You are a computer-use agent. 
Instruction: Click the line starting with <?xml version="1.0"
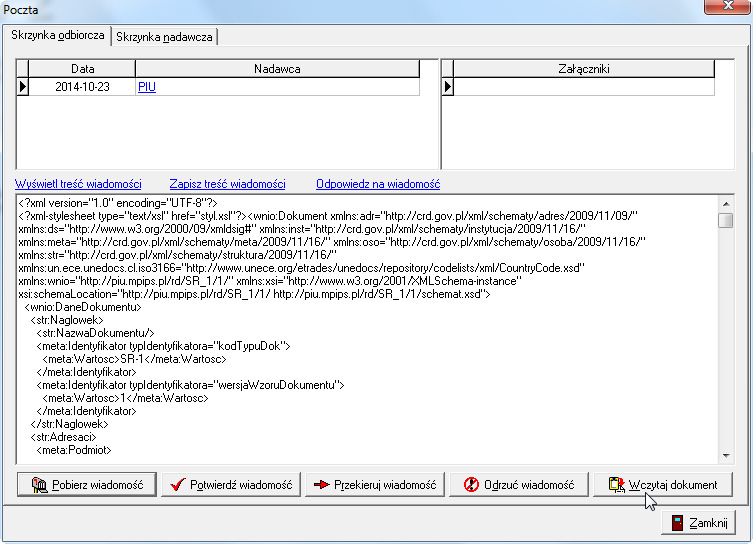tap(118, 203)
